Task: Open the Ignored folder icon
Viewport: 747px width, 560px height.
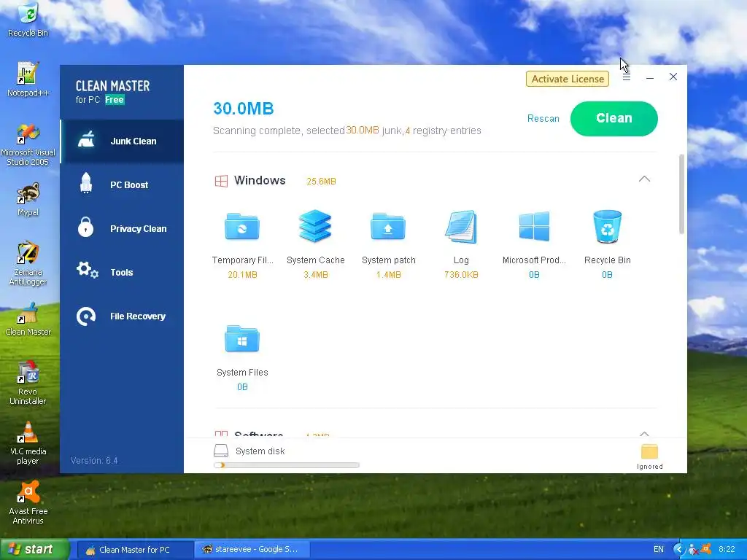Action: point(649,451)
